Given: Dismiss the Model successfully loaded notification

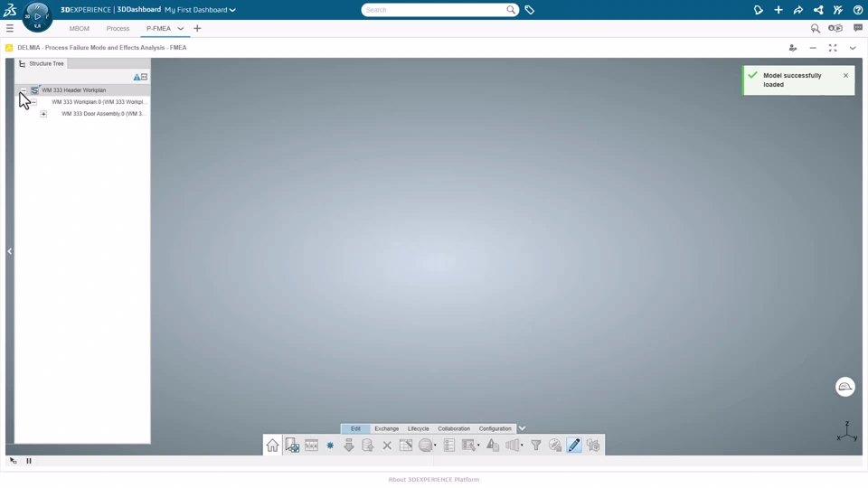Looking at the screenshot, I should click(x=846, y=76).
